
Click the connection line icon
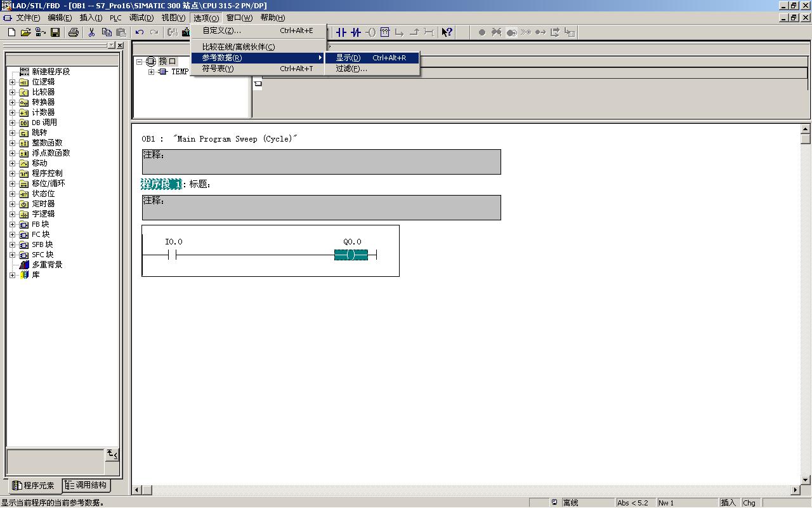429,32
